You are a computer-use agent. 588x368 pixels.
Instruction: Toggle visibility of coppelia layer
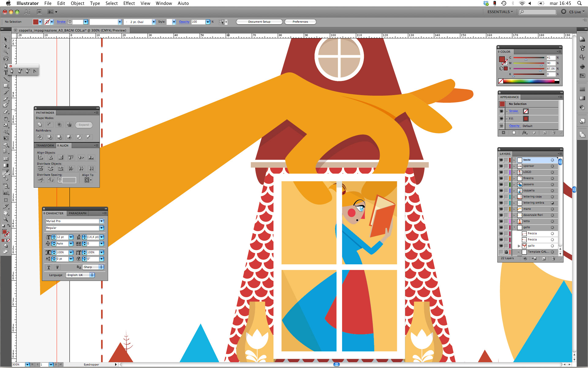[x=501, y=190]
